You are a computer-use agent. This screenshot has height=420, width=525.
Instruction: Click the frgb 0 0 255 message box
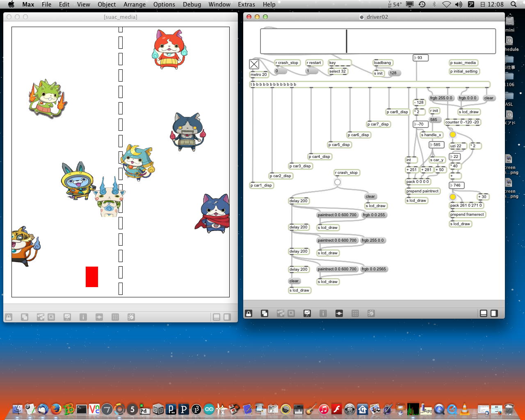374,215
